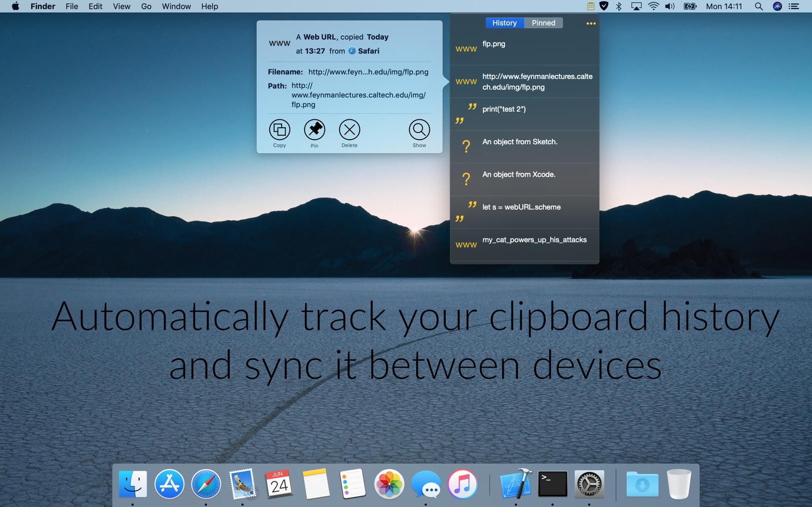
Task: Open Notification Center list icon
Action: point(794,6)
